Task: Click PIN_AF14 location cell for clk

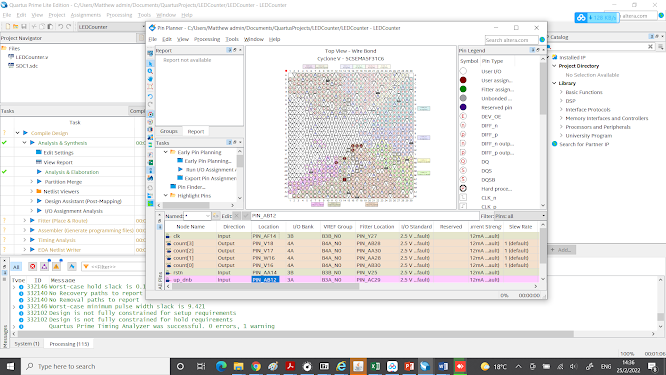Action: point(265,236)
